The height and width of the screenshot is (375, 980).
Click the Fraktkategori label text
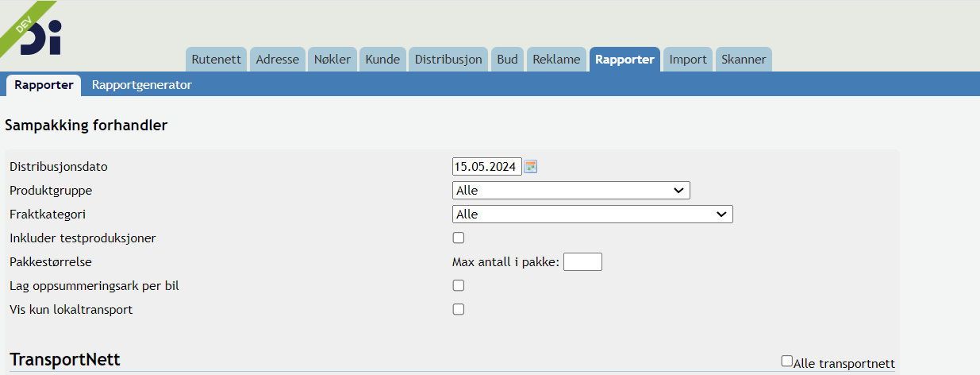pyautogui.click(x=48, y=215)
